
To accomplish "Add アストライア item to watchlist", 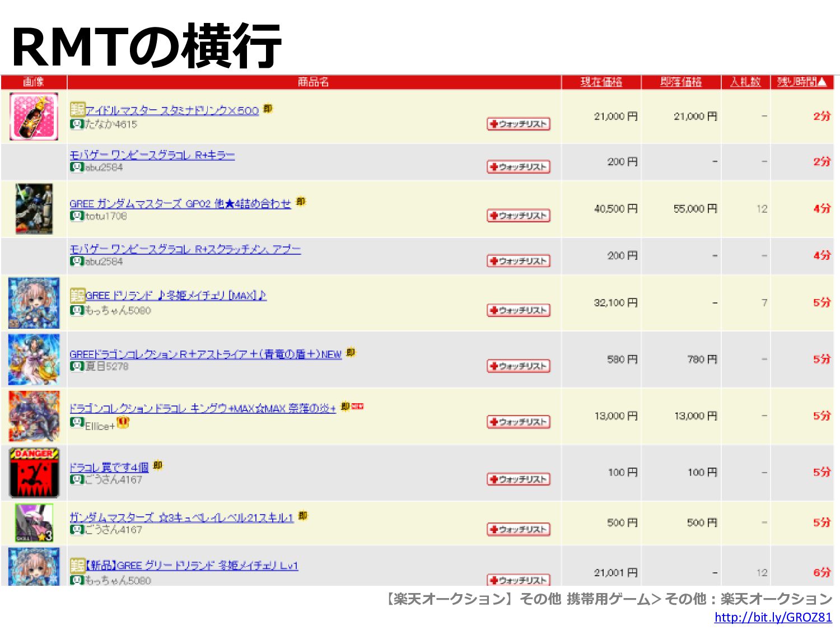I will [519, 366].
